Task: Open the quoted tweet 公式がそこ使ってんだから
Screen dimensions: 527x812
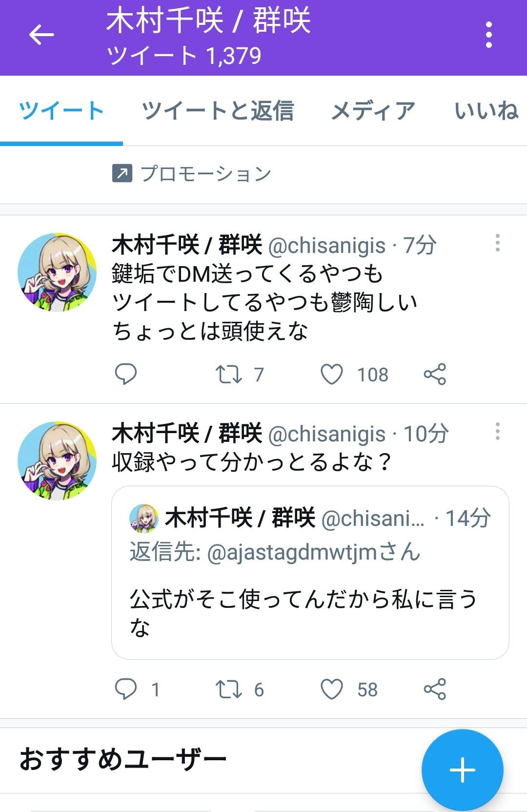Action: (310, 573)
